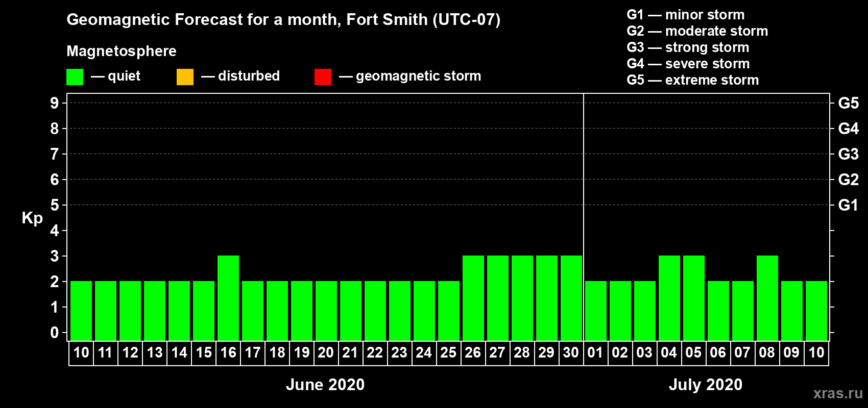This screenshot has width=868, height=408.
Task: Click date cell 21 in June
Action: [x=351, y=353]
